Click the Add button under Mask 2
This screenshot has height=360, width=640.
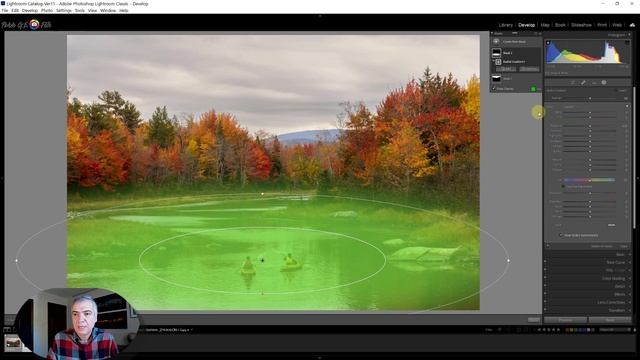click(506, 69)
